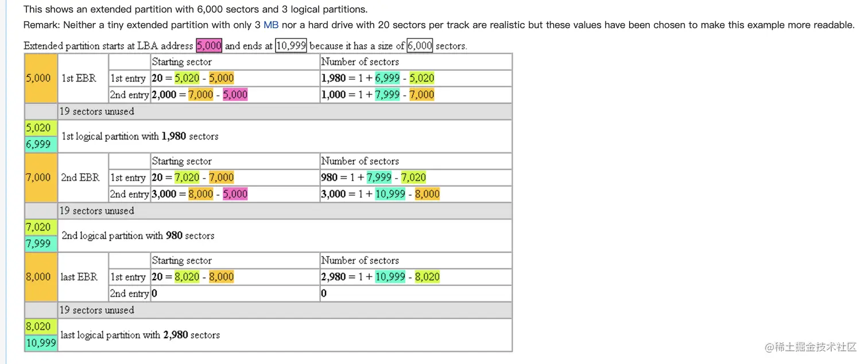Click last EBR 2nd entry starting sector 0

tap(235, 293)
